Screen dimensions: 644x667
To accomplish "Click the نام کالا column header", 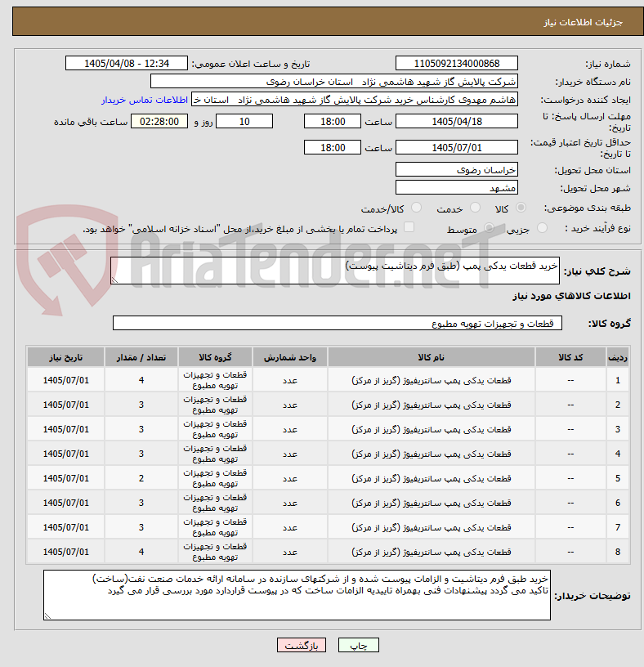I will pyautogui.click(x=431, y=357).
